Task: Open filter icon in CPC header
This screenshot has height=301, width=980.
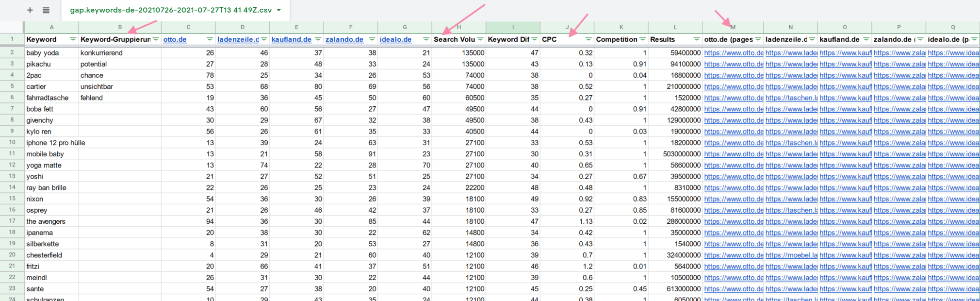Action: click(x=588, y=39)
